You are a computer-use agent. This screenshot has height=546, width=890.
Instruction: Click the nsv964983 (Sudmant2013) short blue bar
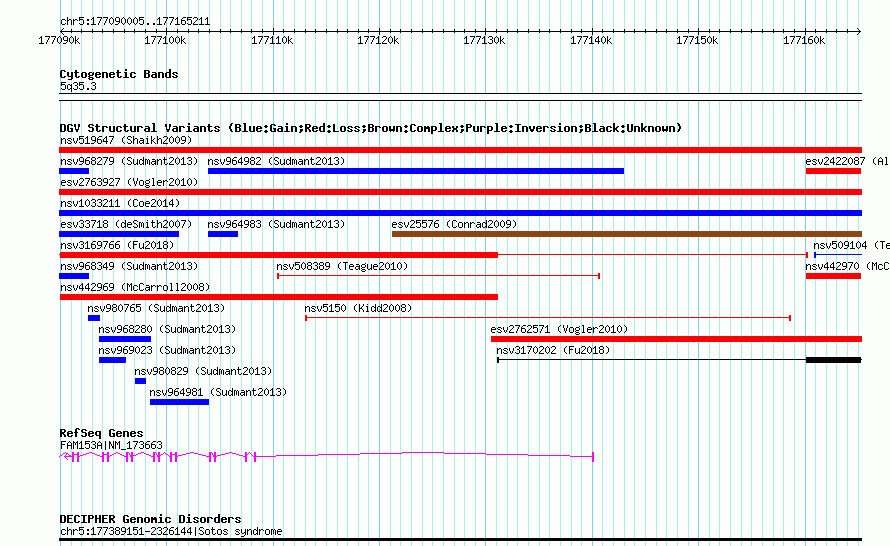(222, 234)
